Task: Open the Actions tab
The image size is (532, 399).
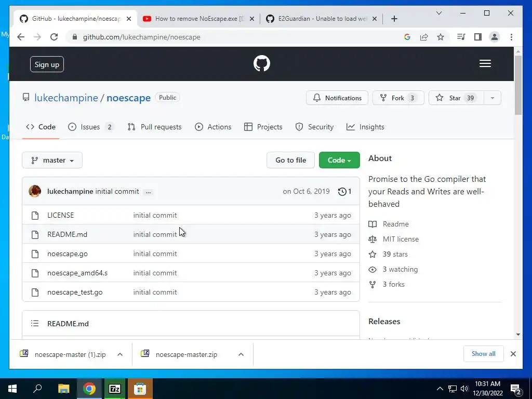Action: (x=213, y=127)
